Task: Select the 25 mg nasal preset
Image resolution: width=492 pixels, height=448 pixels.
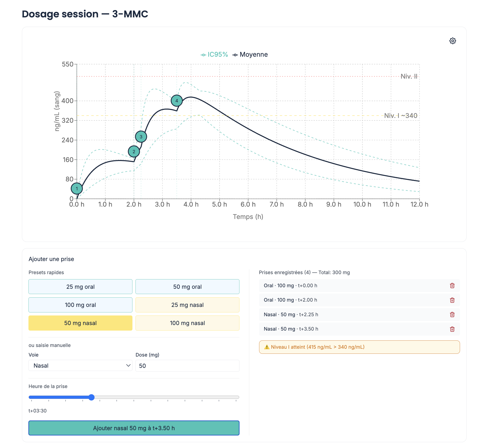Action: pos(187,305)
